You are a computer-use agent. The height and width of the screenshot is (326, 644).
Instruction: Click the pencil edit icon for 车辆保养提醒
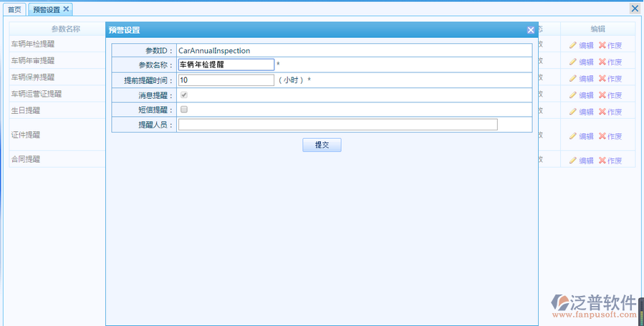pos(572,78)
